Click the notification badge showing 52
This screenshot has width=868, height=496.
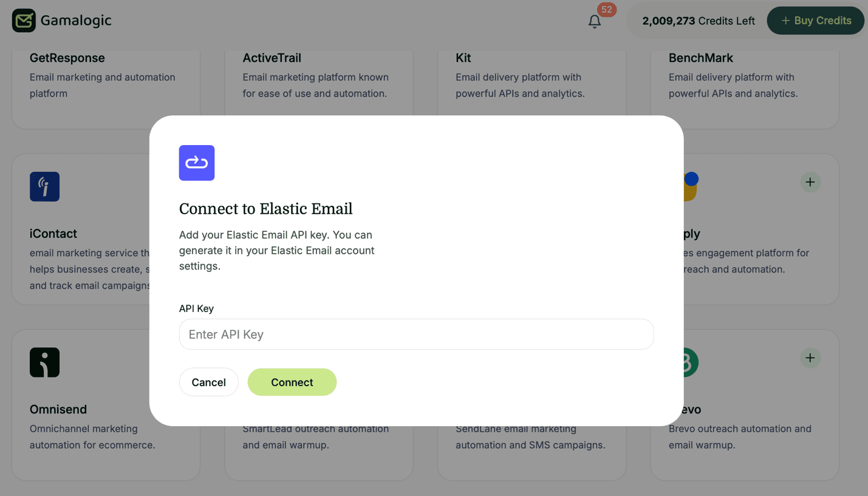pos(606,10)
